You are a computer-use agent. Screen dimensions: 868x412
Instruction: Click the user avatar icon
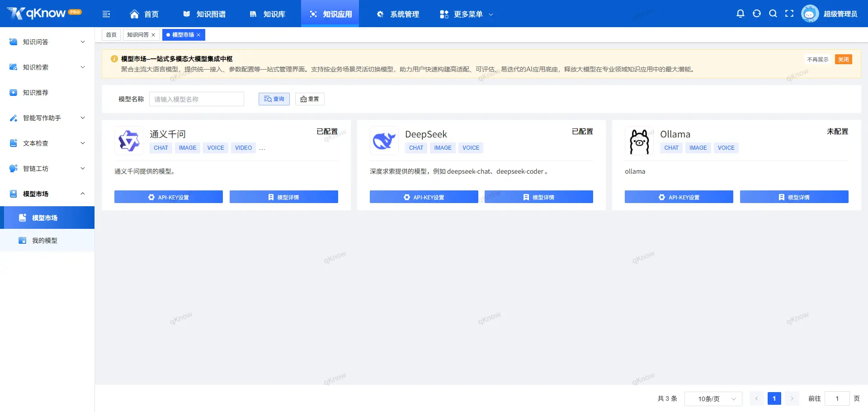(x=810, y=14)
